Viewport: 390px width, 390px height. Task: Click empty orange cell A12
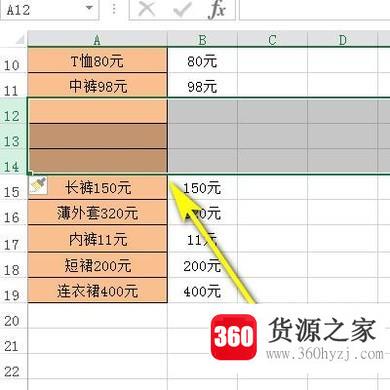coord(97,111)
